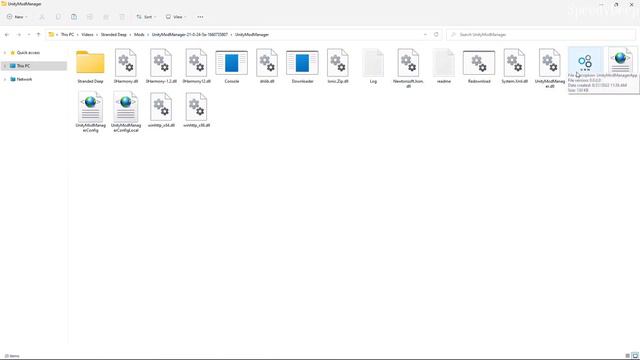Click the Paste toolbar icon
This screenshot has width=640, height=360.
click(74, 17)
